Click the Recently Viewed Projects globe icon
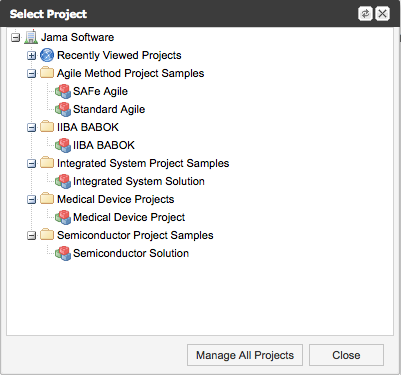The height and width of the screenshot is (375, 401). click(47, 55)
